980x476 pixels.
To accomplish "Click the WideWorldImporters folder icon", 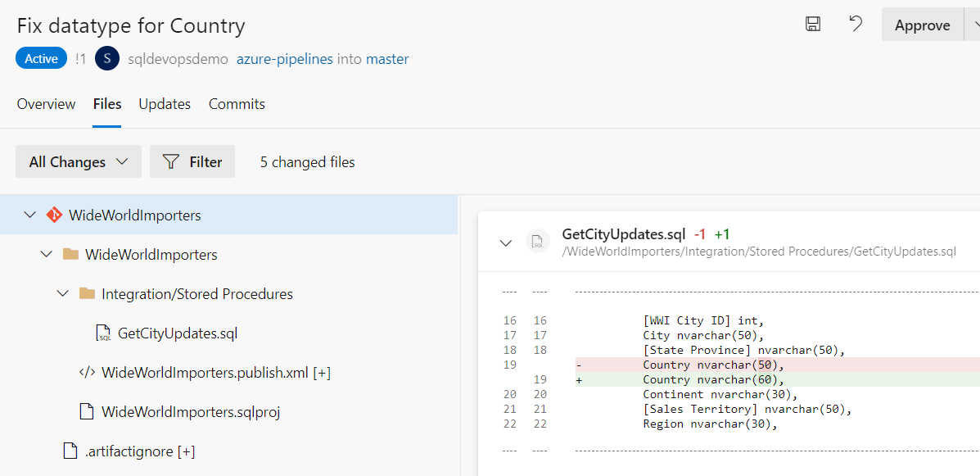I will [x=70, y=255].
